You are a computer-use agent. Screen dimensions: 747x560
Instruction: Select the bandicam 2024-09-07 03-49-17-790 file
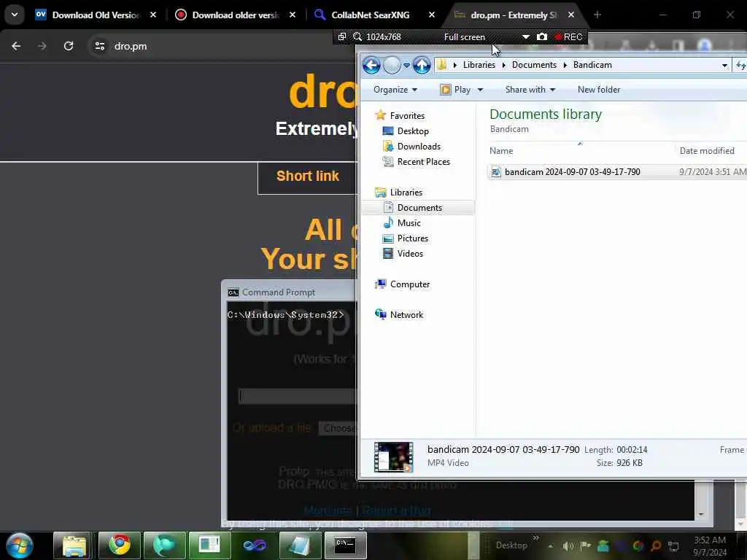point(572,172)
